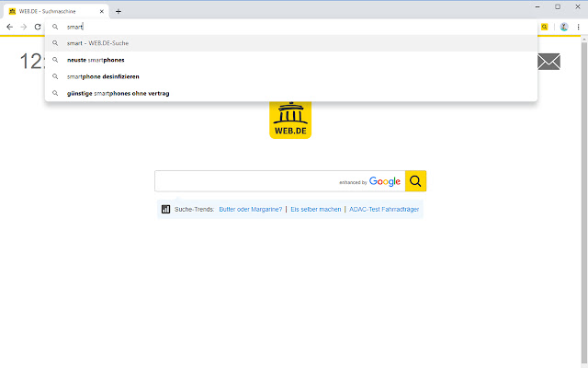This screenshot has width=588, height=368.
Task: Click the yellow search magnifier button
Action: [x=415, y=181]
